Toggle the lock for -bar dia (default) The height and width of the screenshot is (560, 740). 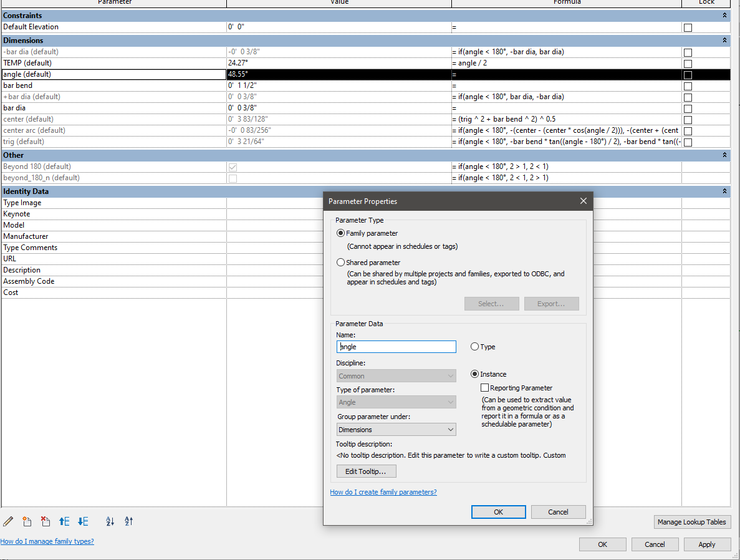688,52
